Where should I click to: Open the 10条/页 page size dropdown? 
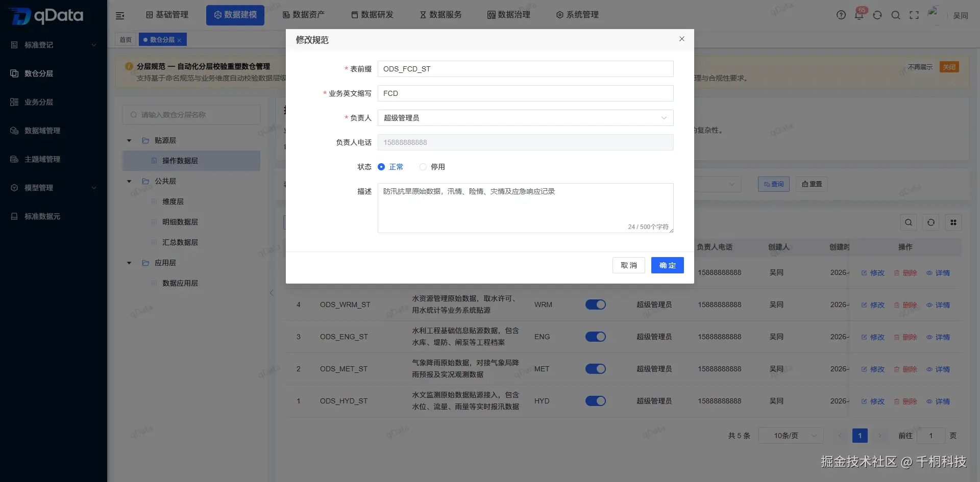coord(791,436)
